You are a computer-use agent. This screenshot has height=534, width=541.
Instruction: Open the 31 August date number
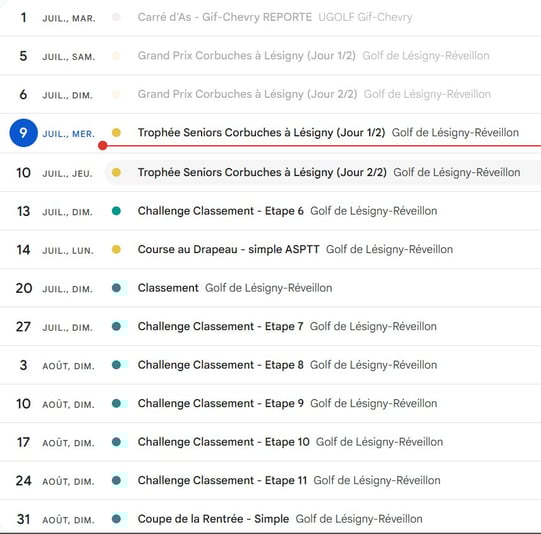(23, 519)
